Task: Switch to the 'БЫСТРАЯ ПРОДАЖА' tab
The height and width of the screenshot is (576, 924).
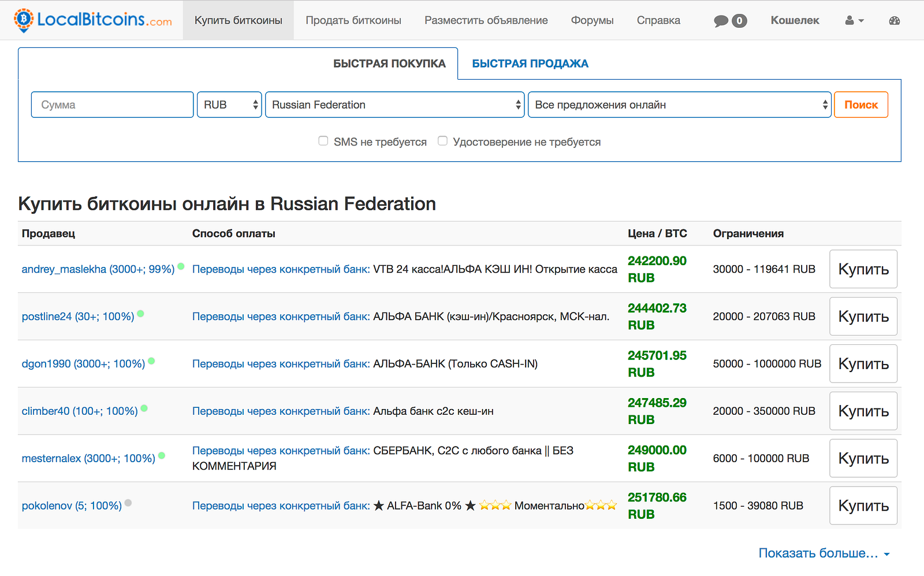Action: (530, 64)
